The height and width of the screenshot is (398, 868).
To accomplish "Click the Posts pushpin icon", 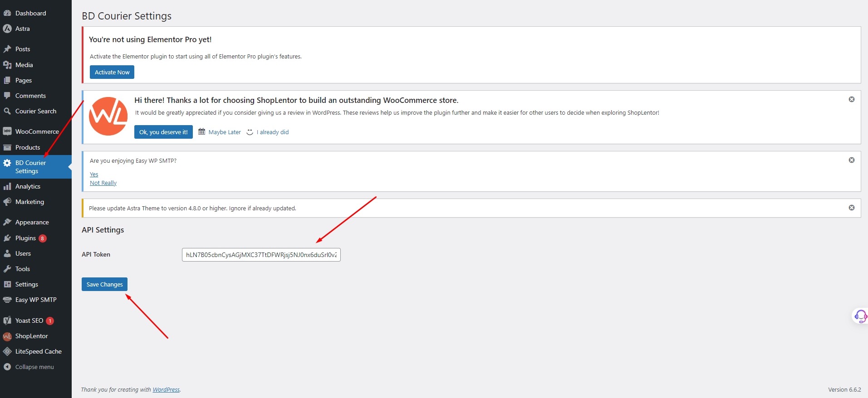I will 7,49.
